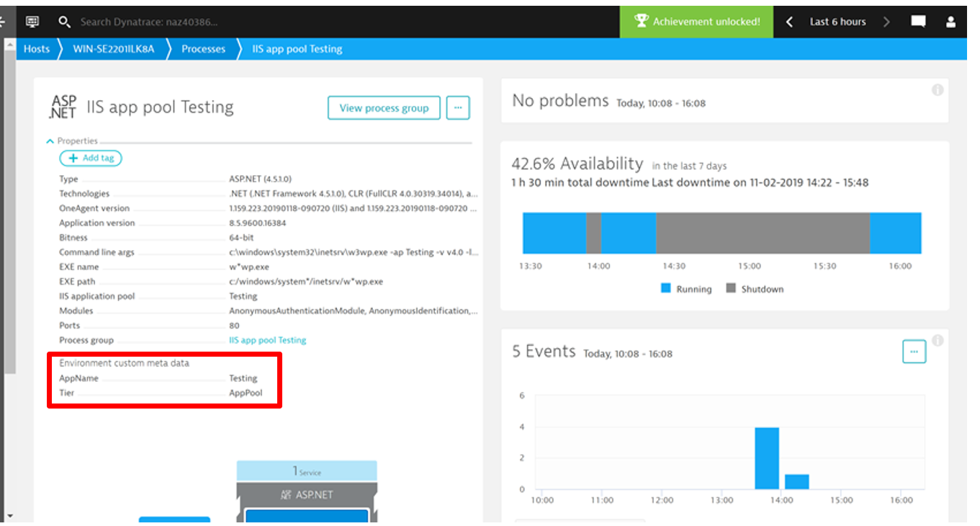Viewport: 980px width, 526px height.
Task: Open info icon on Events card
Action: [x=938, y=340]
